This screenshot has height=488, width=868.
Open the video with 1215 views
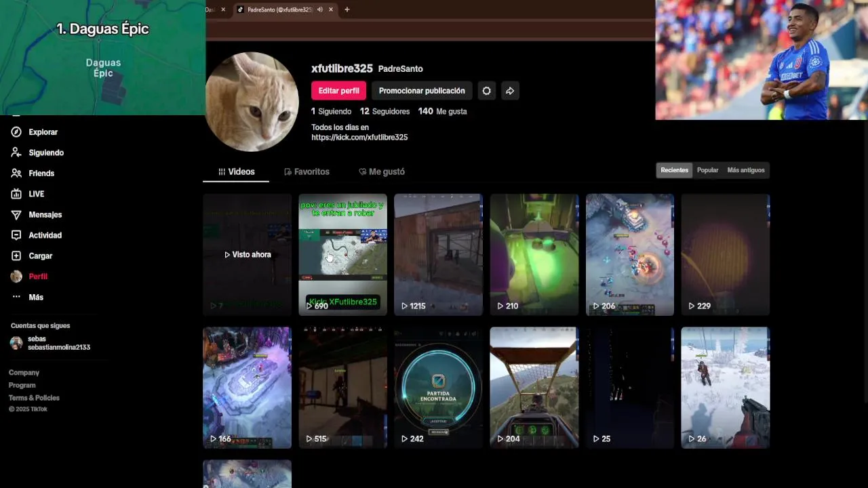coord(439,255)
